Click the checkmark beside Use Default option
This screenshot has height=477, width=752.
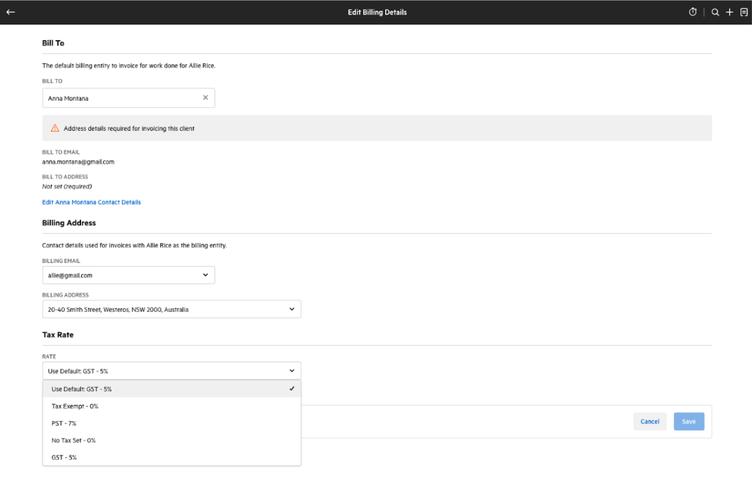[x=292, y=389]
